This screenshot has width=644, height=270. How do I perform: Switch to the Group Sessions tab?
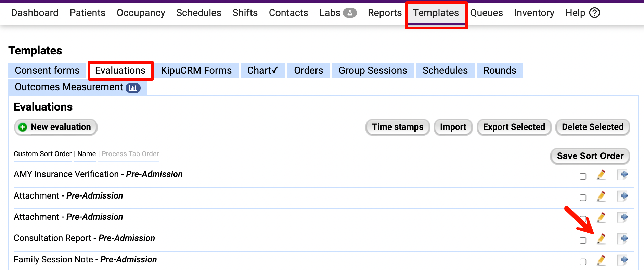point(373,70)
